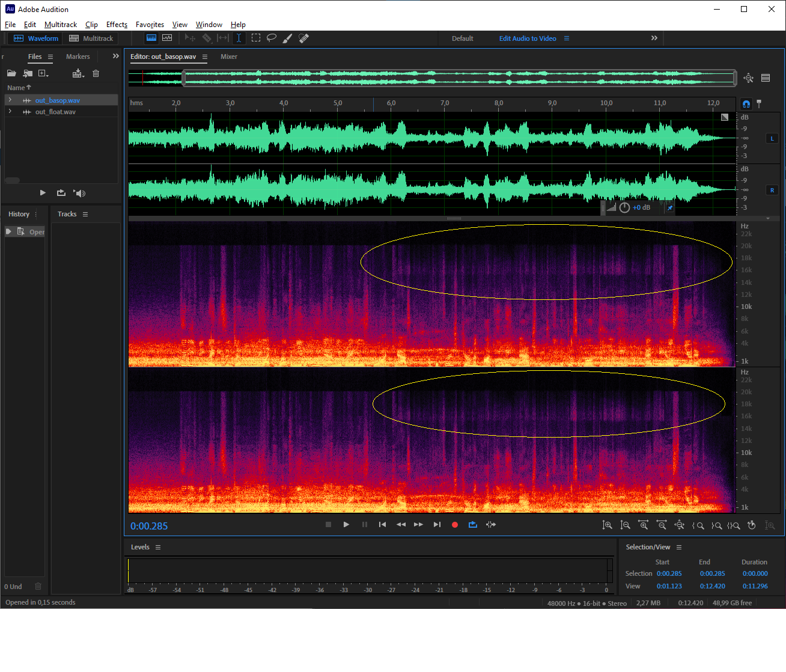Screen dimensions: 786x672
Task: Select the Lasso Selection tool
Action: [x=272, y=38]
